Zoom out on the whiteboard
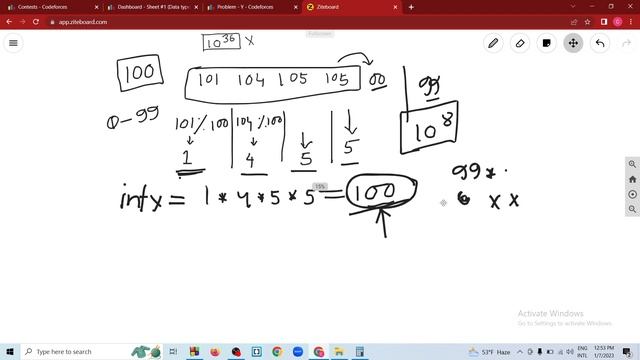 [x=632, y=209]
